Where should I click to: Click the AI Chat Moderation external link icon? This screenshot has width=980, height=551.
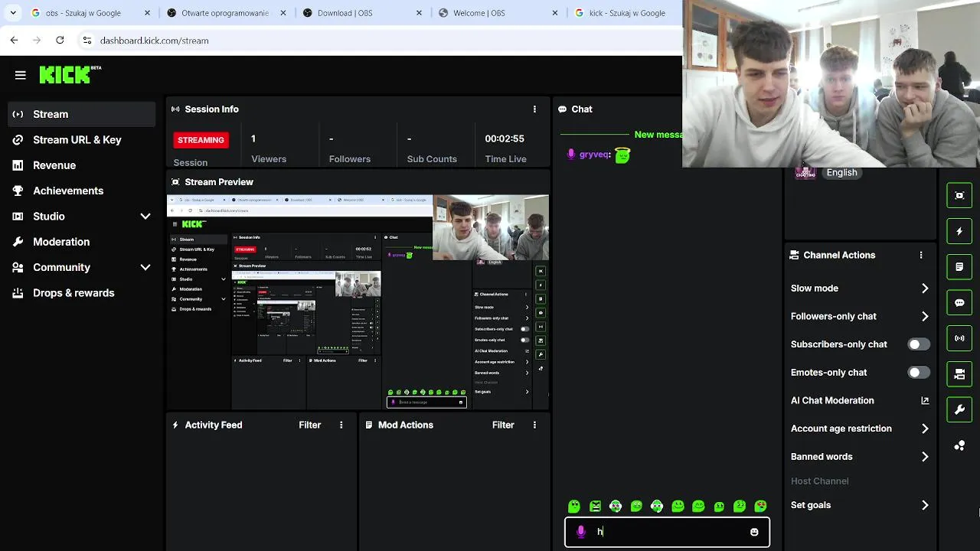point(925,400)
